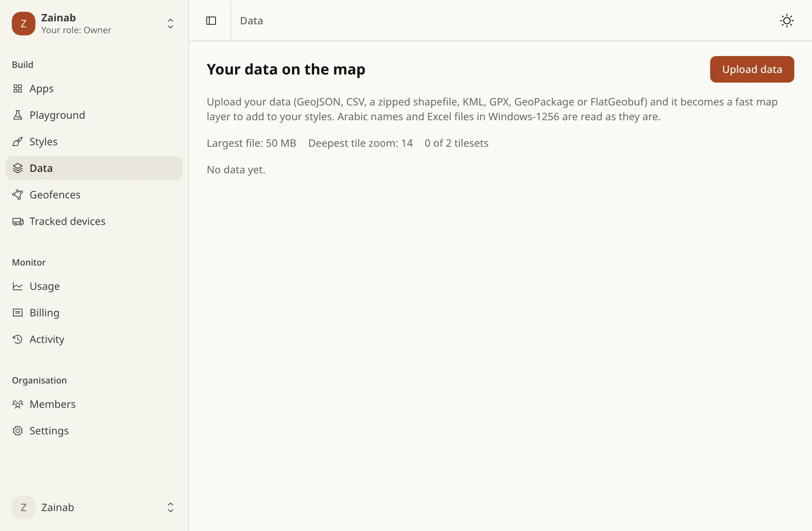View the Usage page

(94, 286)
